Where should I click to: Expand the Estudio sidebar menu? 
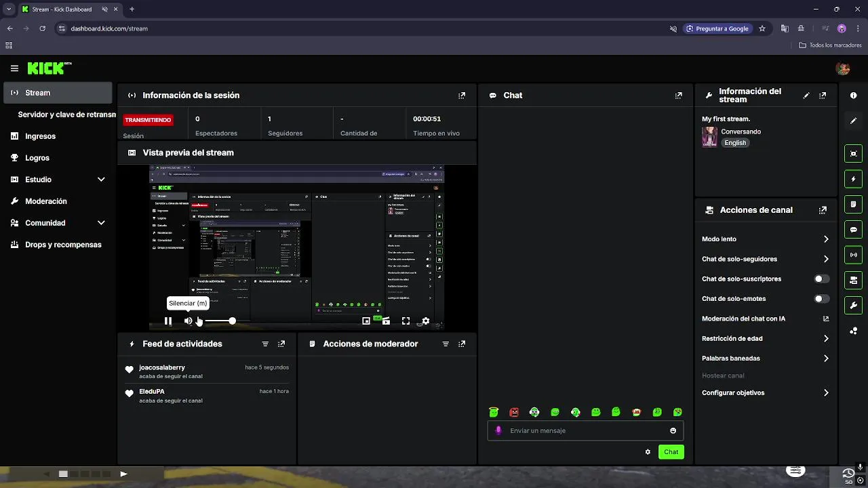[58, 180]
